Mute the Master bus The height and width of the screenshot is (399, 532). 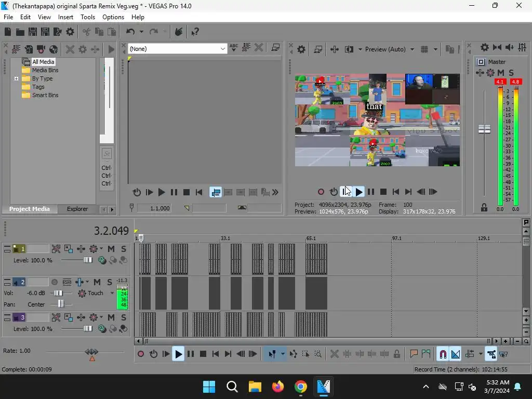point(501,73)
